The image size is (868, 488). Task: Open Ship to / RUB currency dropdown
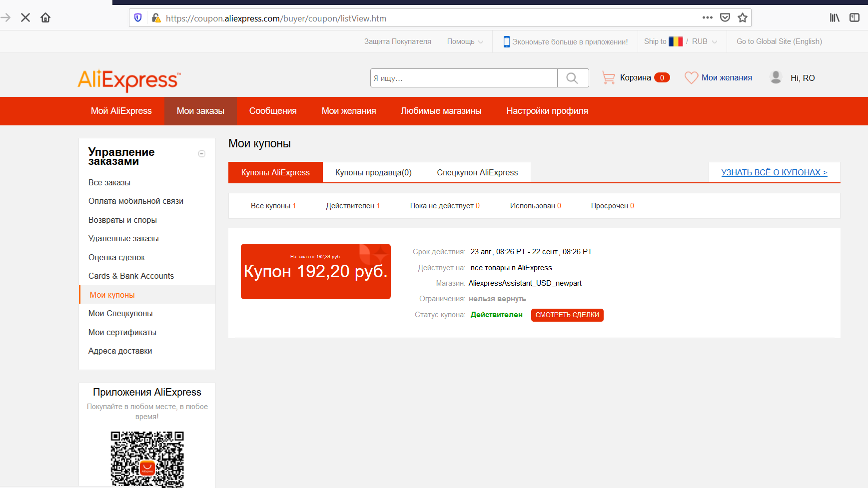pos(681,41)
